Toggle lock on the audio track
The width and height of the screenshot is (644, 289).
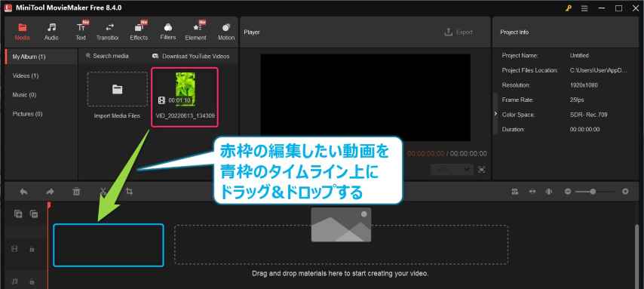coord(32,282)
